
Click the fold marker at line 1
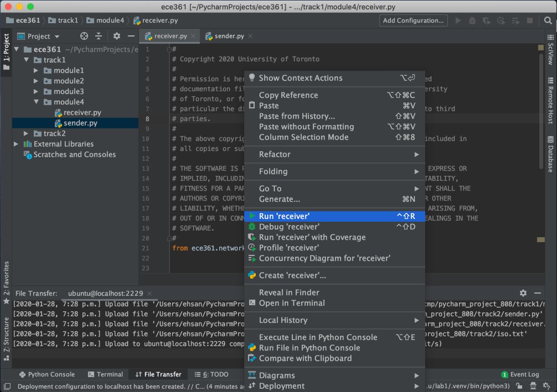tap(169, 49)
